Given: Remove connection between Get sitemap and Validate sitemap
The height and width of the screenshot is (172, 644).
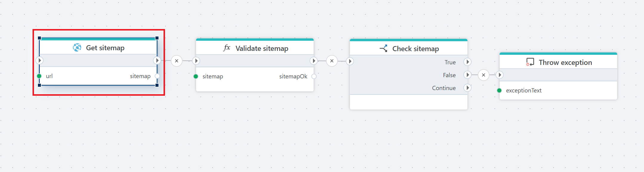Looking at the screenshot, I should 177,61.
